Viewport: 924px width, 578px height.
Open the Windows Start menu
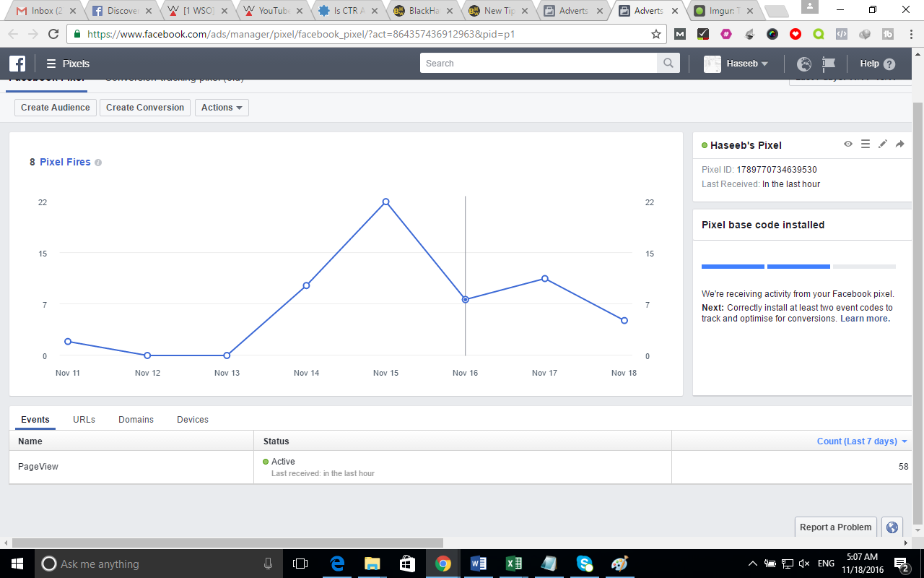pos(17,564)
